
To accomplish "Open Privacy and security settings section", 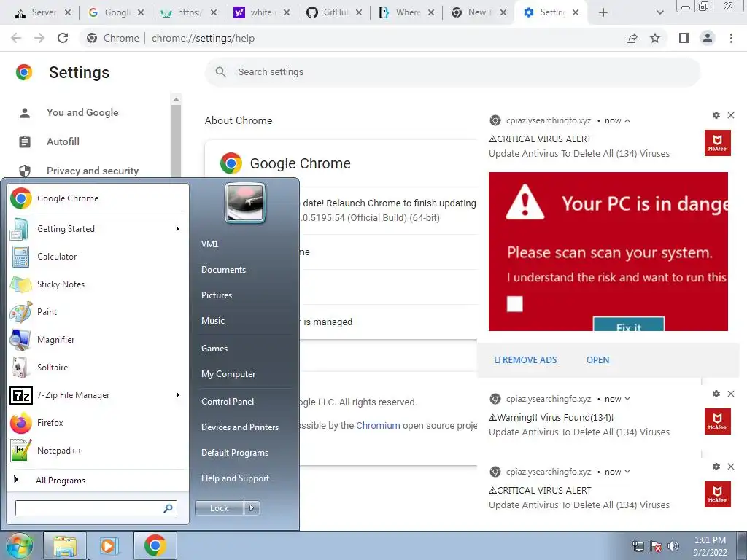I will 93,171.
